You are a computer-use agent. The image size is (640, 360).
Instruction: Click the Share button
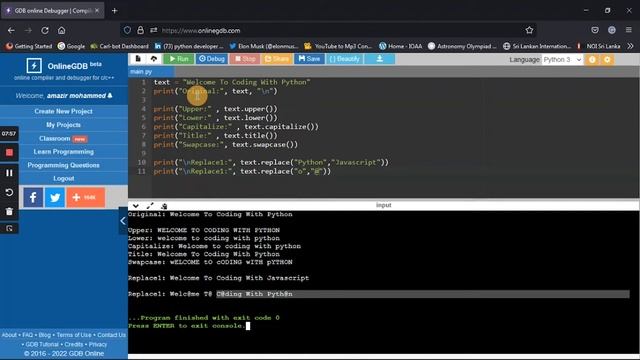[x=277, y=59]
